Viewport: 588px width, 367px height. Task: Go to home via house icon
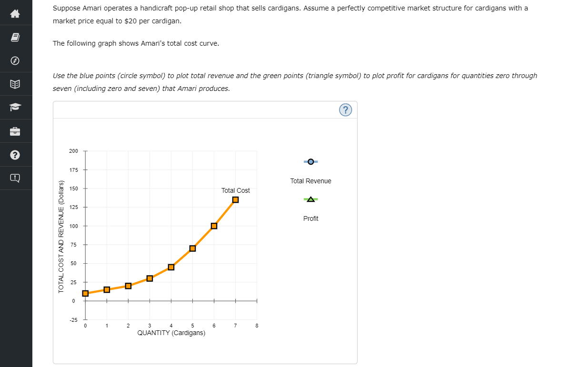15,15
